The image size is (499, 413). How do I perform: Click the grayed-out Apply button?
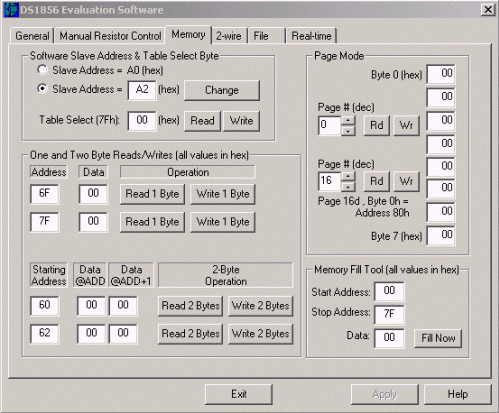tap(385, 394)
